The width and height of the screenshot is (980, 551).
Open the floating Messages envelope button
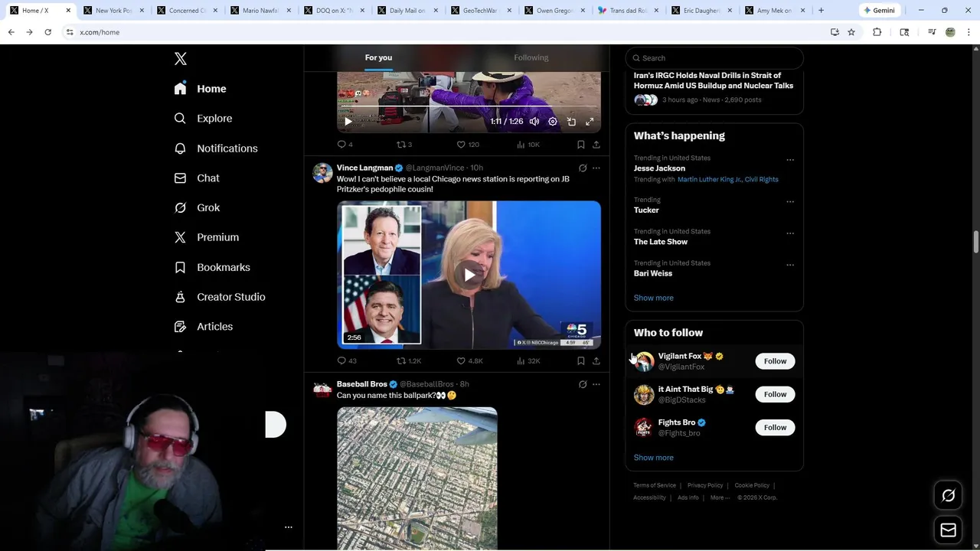click(949, 530)
